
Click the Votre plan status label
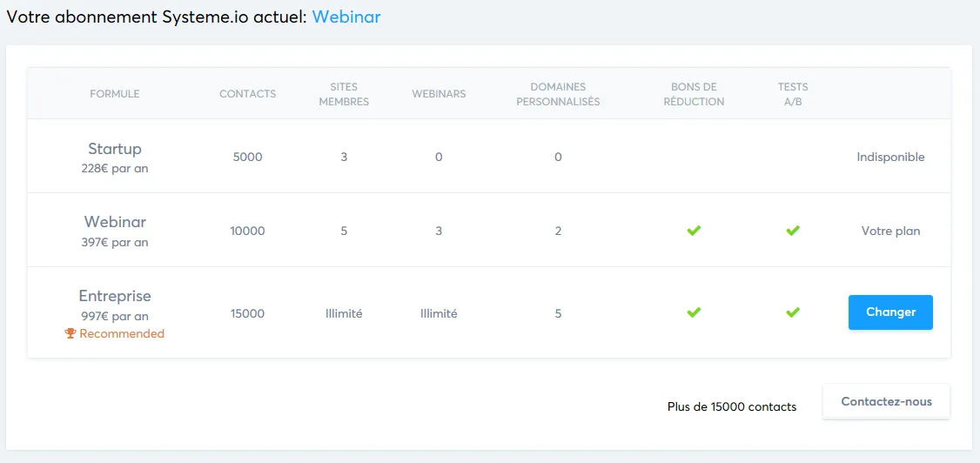point(890,231)
